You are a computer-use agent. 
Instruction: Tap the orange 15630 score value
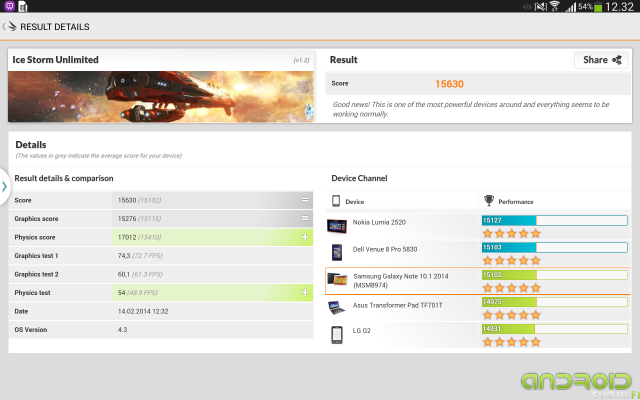tap(449, 84)
